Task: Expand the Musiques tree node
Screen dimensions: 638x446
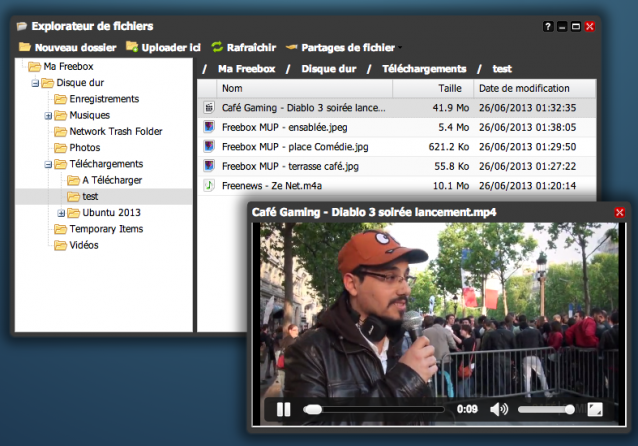Action: coord(48,116)
